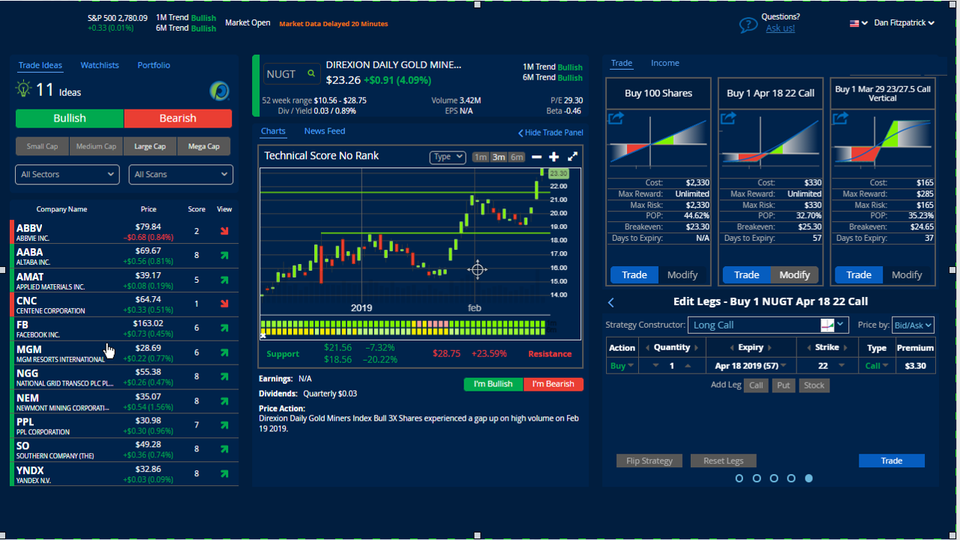Go to the third strategy page dot
This screenshot has width=960, height=540.
pos(774,478)
